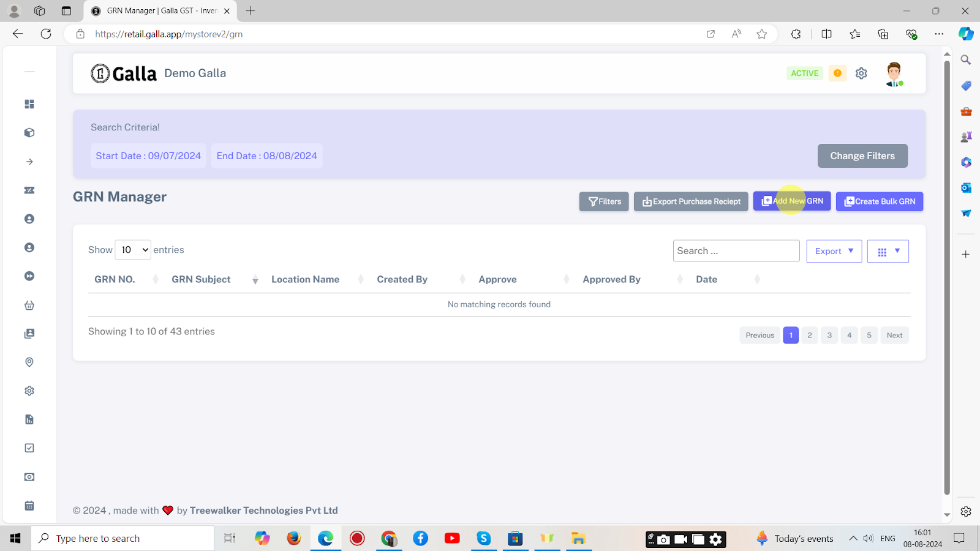Click Treewalker Technologies Pvt Ltd link
The image size is (980, 551).
pos(264,511)
